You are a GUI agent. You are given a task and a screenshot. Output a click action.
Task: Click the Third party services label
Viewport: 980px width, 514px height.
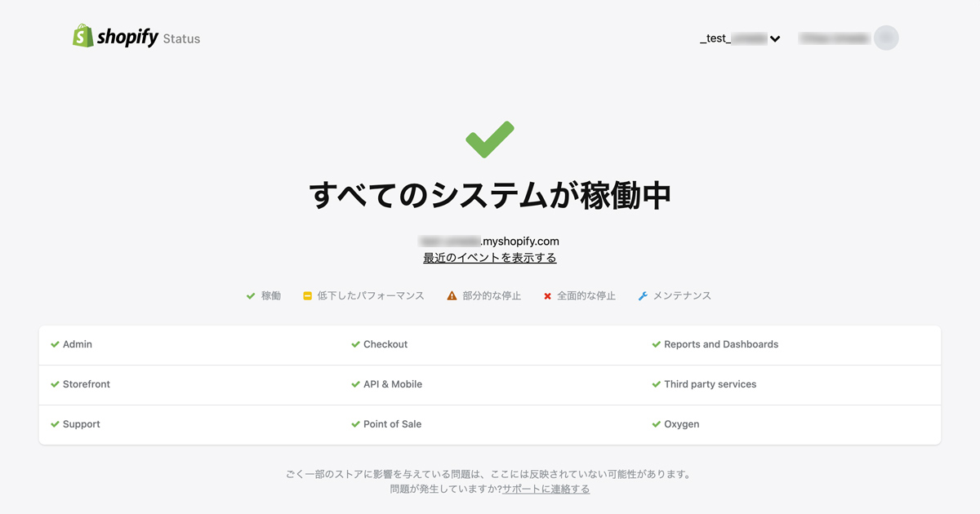coord(710,384)
